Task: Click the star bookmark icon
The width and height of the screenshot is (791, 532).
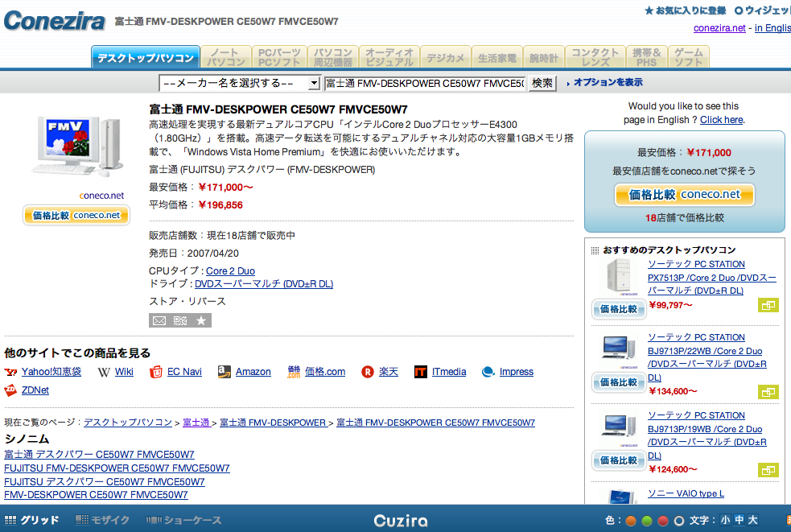Action: (x=201, y=320)
